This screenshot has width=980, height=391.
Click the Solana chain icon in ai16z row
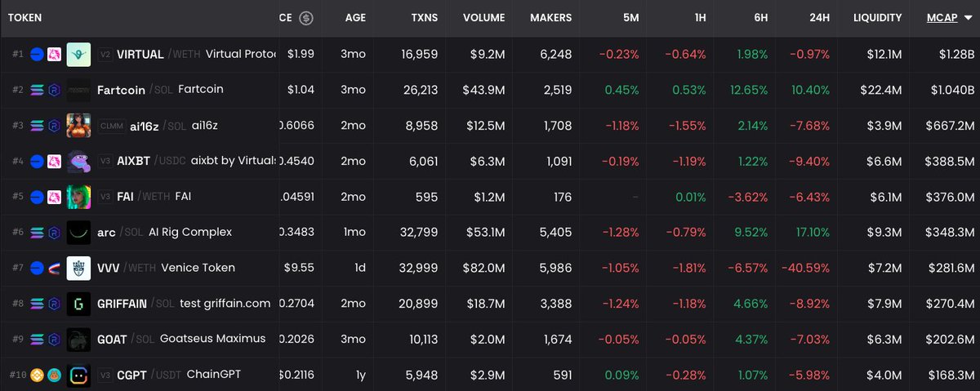click(x=37, y=126)
